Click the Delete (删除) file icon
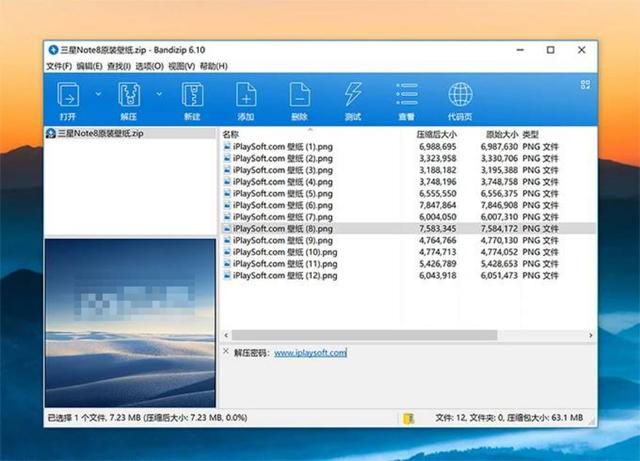Viewport: 640px width, 461px height. [x=300, y=95]
